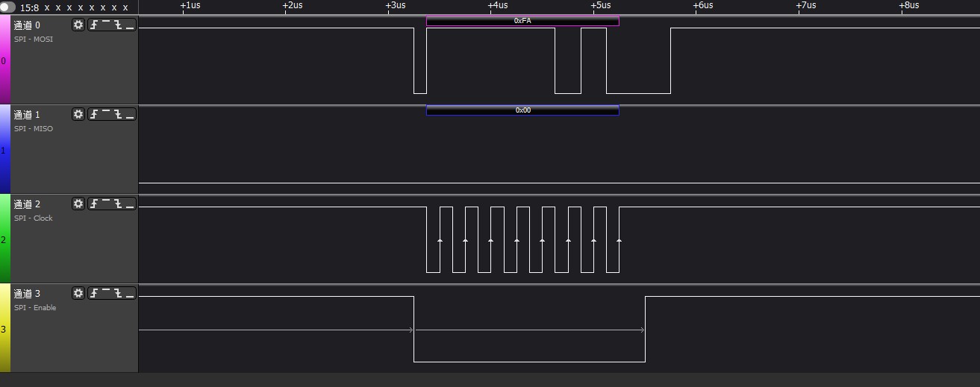This screenshot has height=387, width=980.
Task: Click the +2us time ruler mark
Action: point(293,5)
